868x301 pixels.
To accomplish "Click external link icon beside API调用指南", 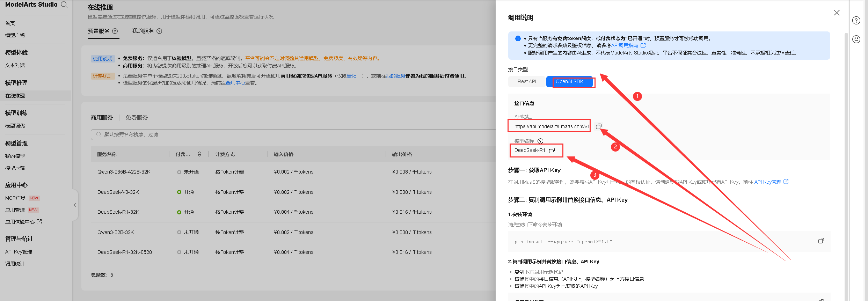I will pos(643,45).
